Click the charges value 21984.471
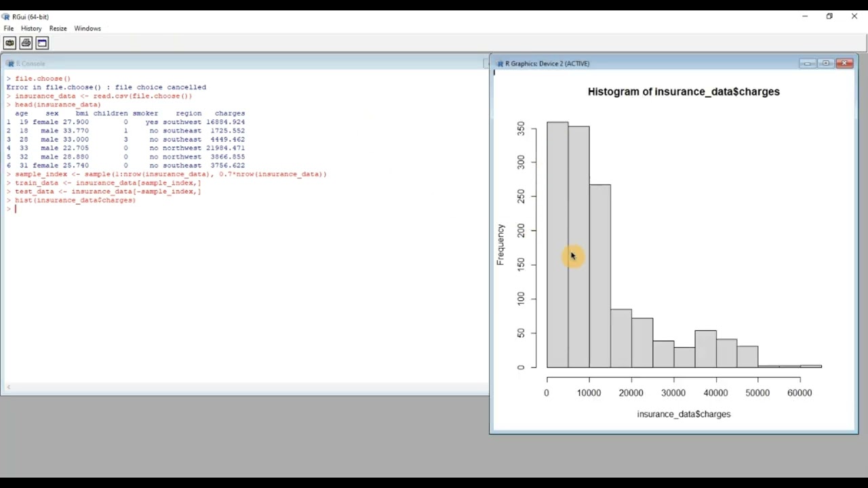868x488 pixels. (225, 148)
